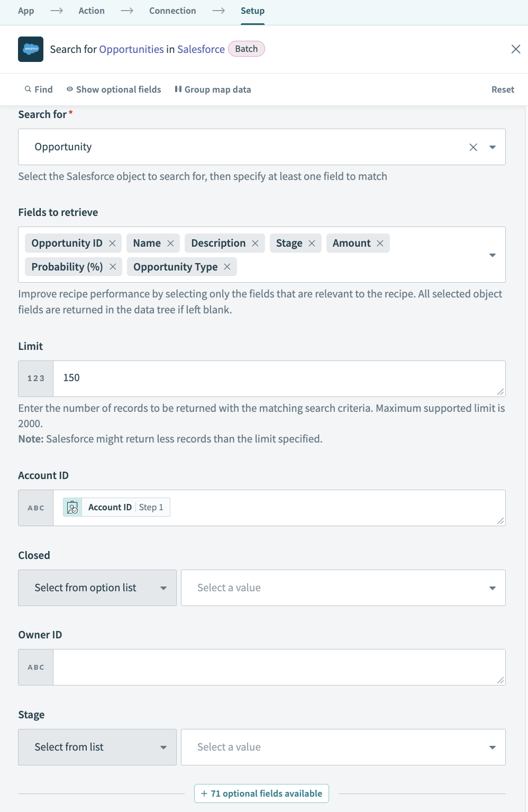Image resolution: width=528 pixels, height=812 pixels.
Task: Select the Setup tab
Action: pos(252,10)
